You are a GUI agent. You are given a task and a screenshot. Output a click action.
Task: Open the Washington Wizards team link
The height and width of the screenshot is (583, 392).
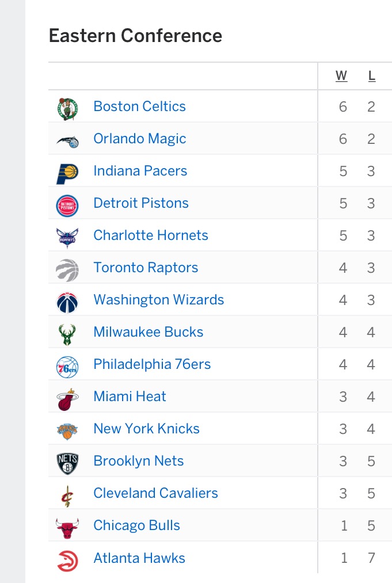pos(159,300)
